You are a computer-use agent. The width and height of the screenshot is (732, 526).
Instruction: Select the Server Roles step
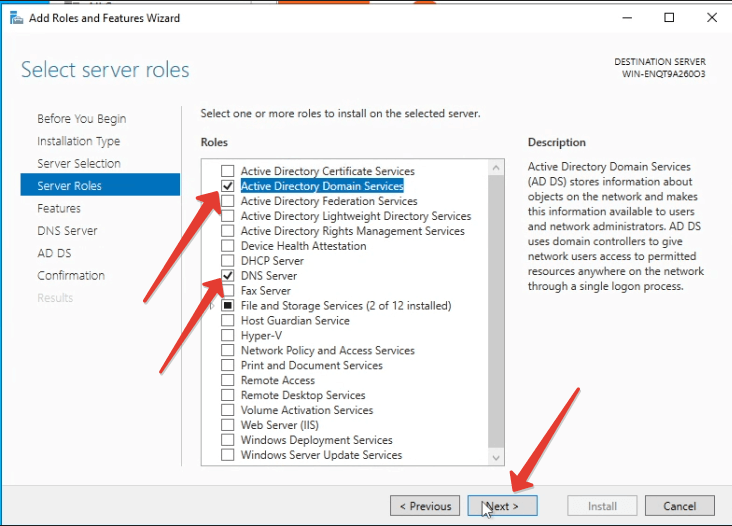tap(100, 185)
